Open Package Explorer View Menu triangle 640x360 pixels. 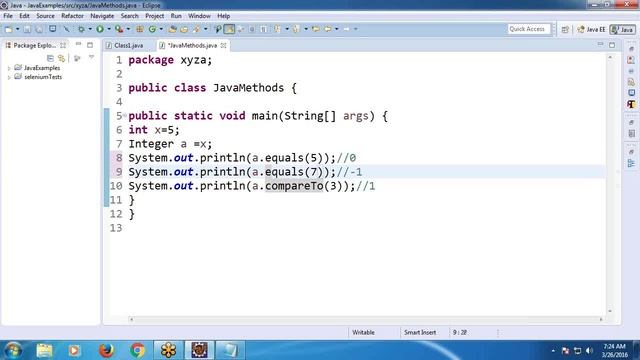point(91,58)
